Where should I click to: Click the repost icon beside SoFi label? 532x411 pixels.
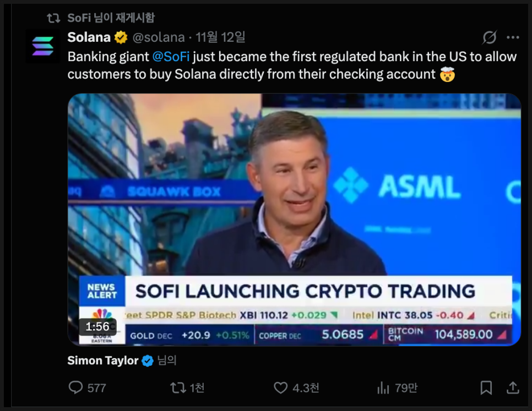[x=53, y=18]
